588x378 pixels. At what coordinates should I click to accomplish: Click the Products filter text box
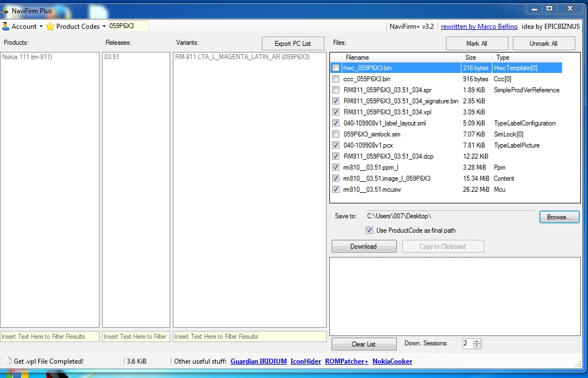[50, 337]
